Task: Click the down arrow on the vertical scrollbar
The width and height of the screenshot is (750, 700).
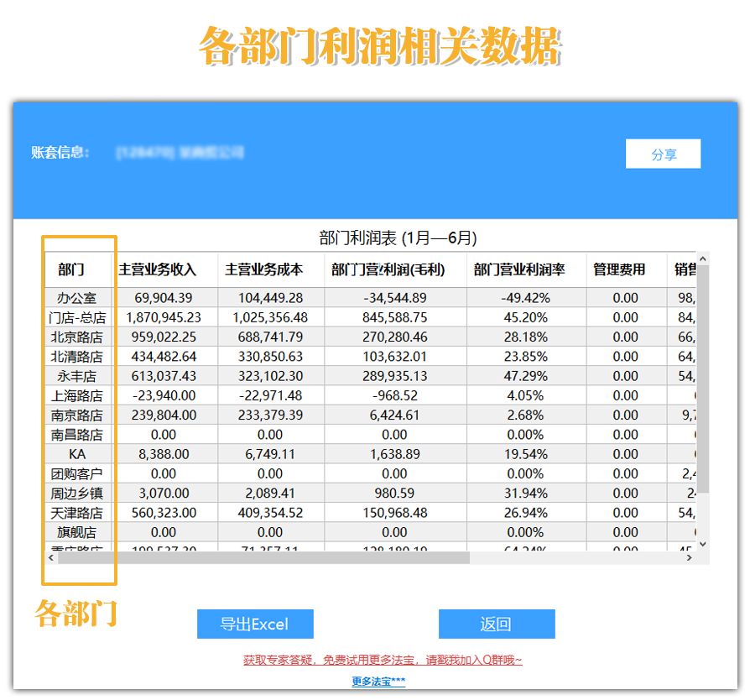Action: [702, 544]
